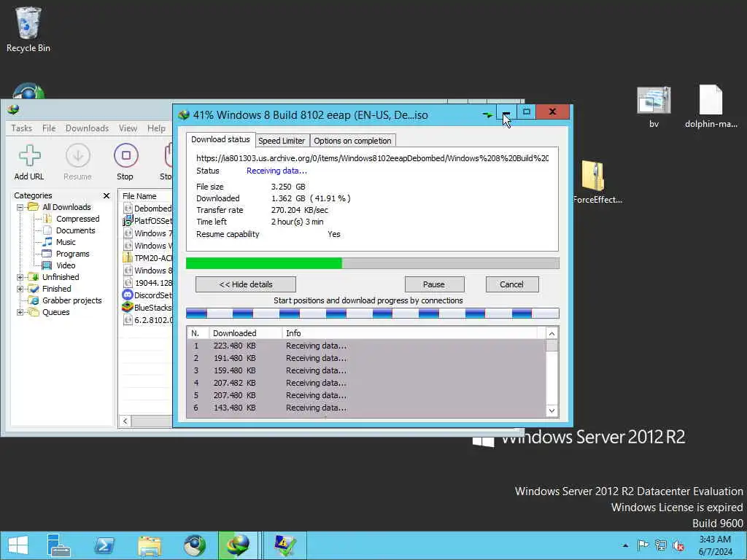Pause the current download
Image resolution: width=747 pixels, height=560 pixels.
(434, 284)
